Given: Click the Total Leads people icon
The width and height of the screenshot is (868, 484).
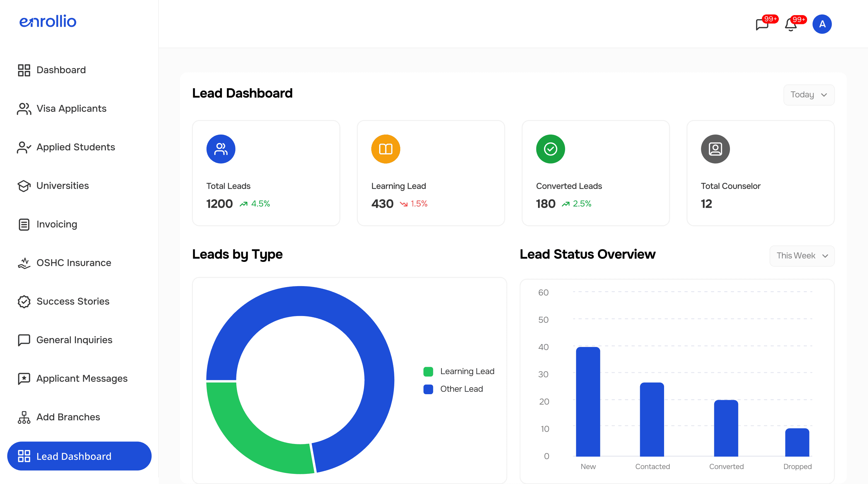Looking at the screenshot, I should point(221,148).
